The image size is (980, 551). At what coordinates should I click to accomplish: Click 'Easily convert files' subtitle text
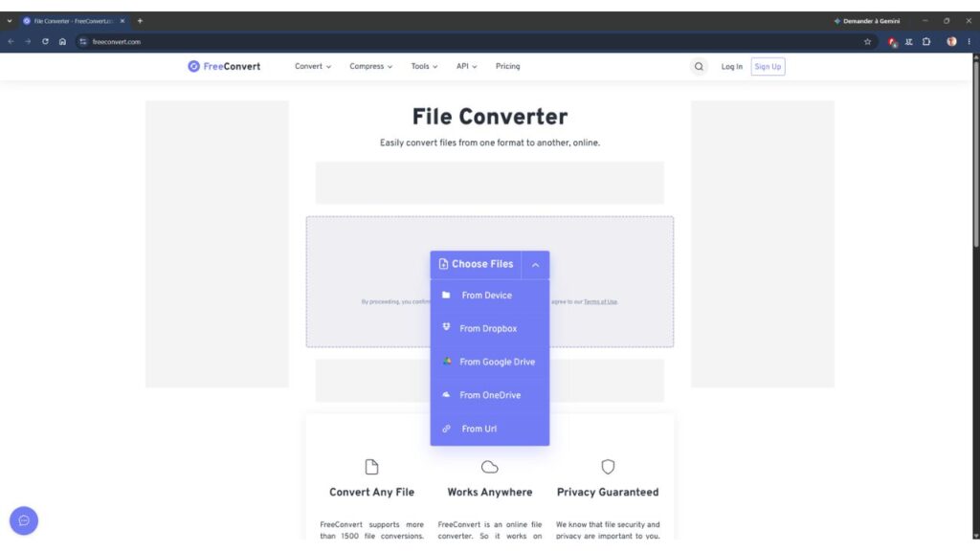490,143
